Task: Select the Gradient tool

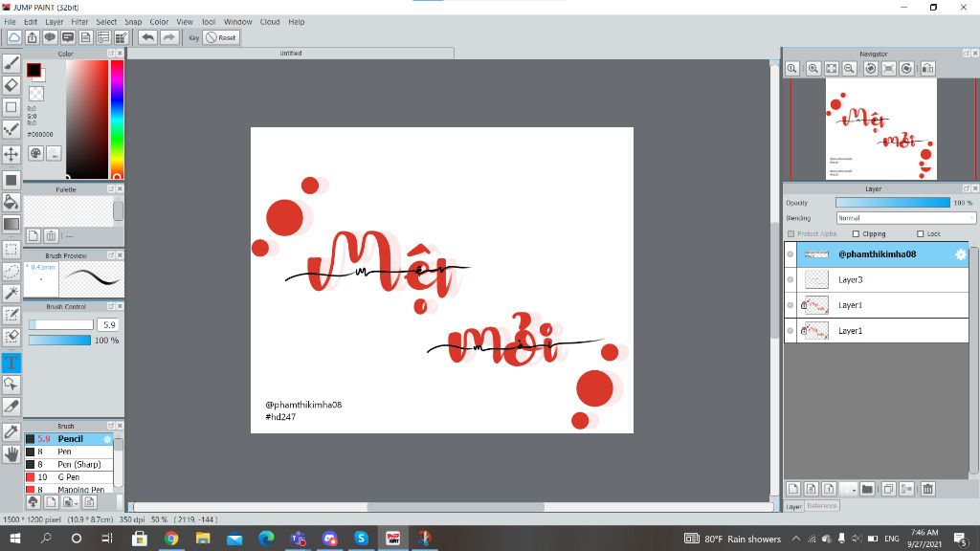Action: coord(11,224)
